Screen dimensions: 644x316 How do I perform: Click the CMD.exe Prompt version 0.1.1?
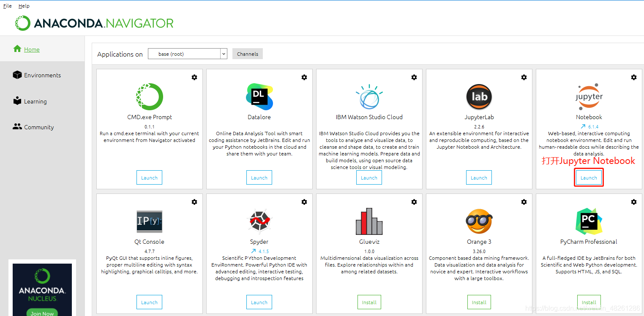(150, 126)
